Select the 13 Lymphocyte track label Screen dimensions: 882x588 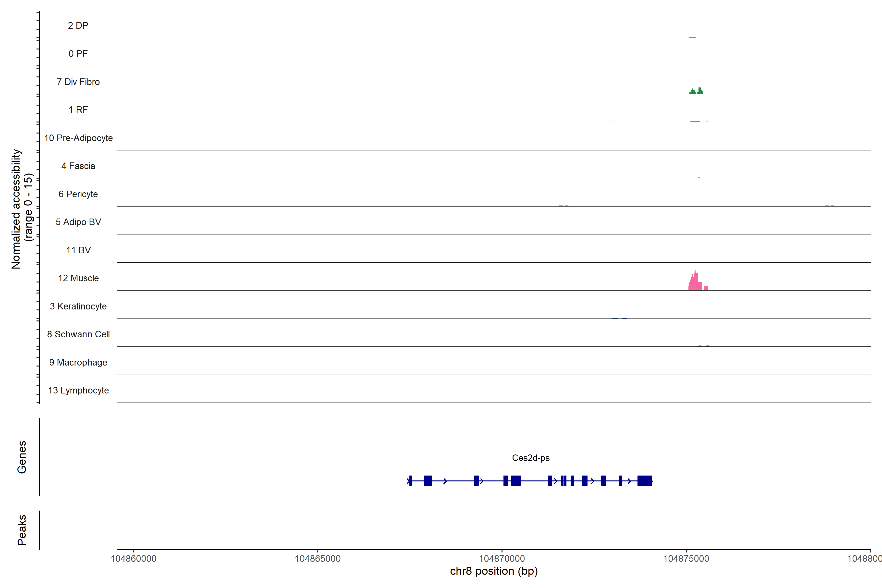click(78, 390)
